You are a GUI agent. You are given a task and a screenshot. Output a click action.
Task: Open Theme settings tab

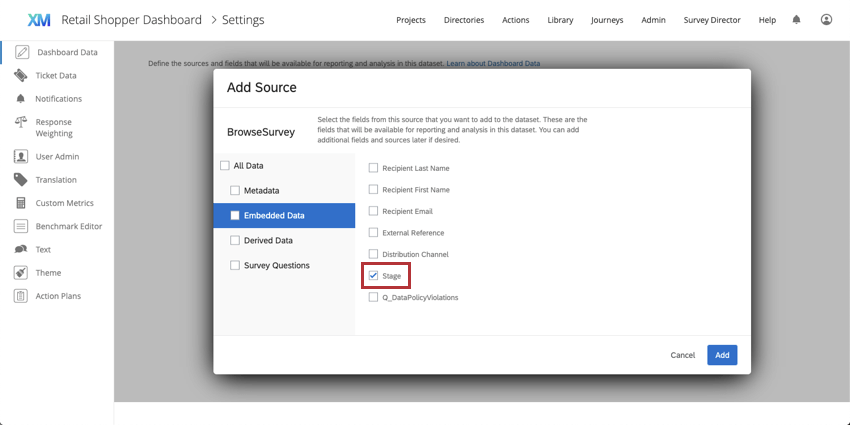pos(48,273)
